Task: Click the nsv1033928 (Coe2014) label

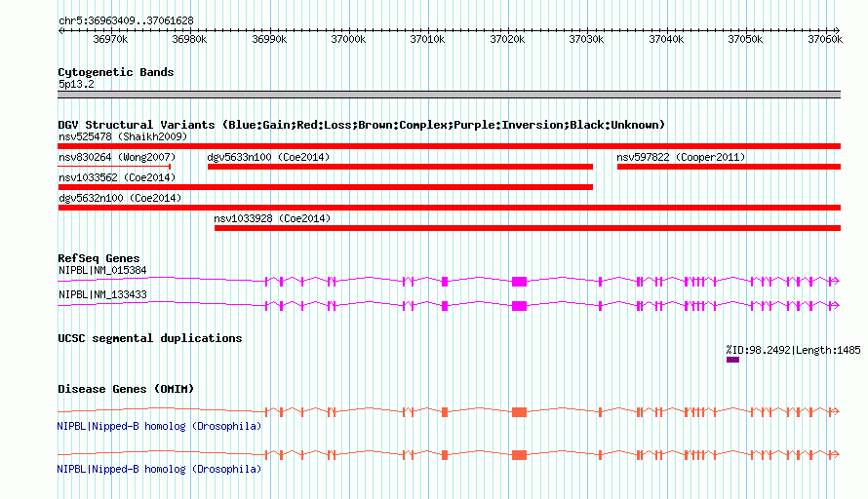Action: coord(272,218)
